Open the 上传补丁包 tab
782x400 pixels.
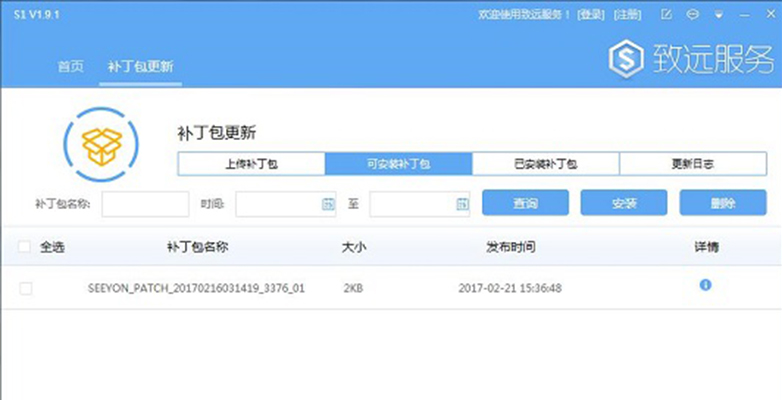click(251, 164)
